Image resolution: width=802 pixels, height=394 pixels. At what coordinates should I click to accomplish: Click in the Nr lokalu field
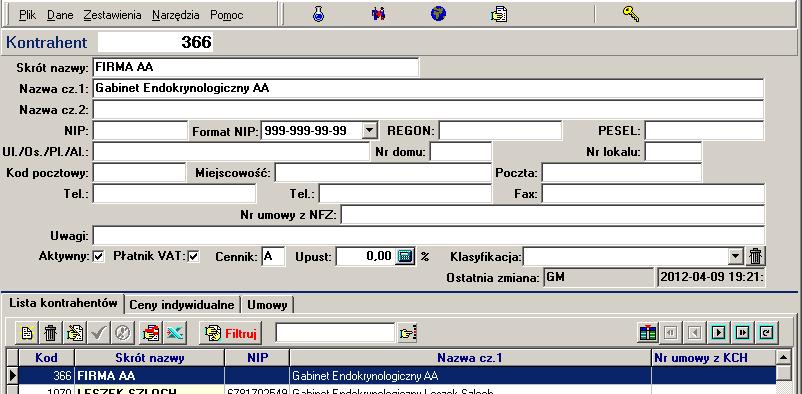(x=673, y=152)
